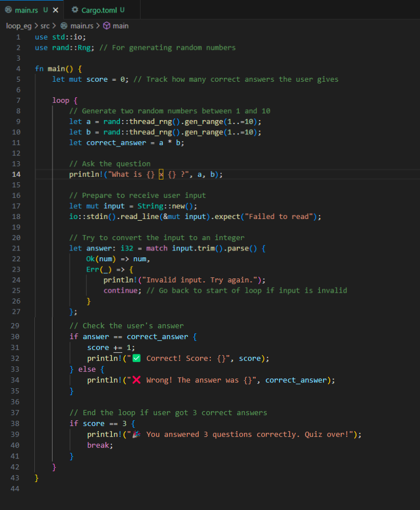Select src folder in the breadcrumb

[45, 26]
